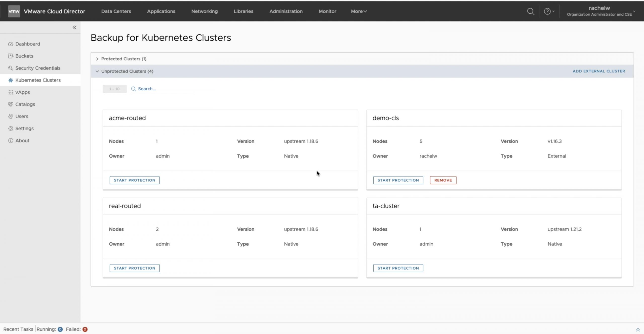
Task: Start protection for acme-routed cluster
Action: [134, 180]
